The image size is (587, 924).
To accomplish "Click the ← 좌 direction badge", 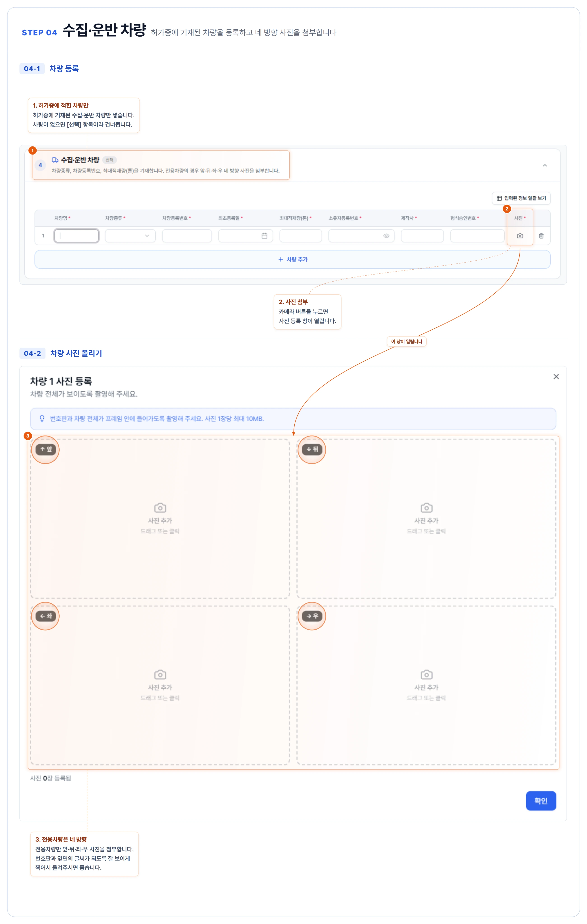I will tap(46, 616).
